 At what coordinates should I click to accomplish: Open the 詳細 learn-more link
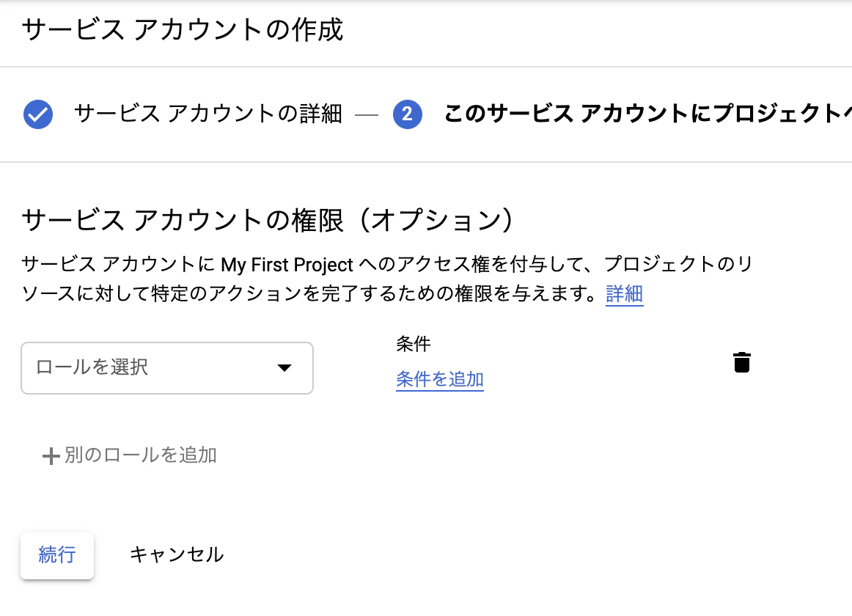coord(624,294)
